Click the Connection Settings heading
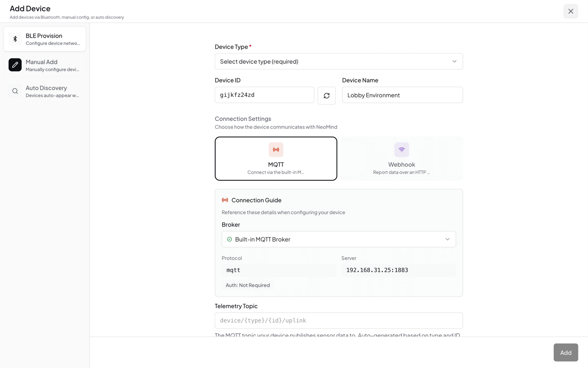 [x=243, y=119]
